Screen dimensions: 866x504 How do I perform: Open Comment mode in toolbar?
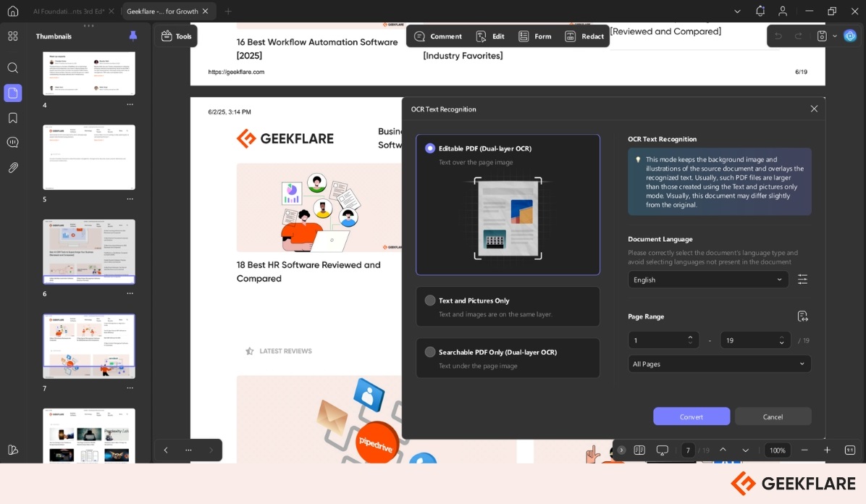(438, 36)
